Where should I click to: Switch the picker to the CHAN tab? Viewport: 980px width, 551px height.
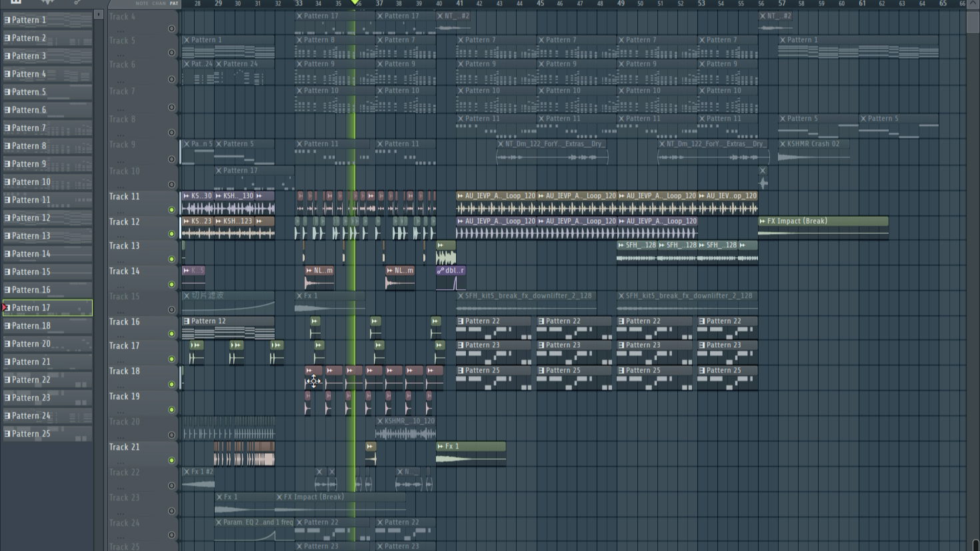[x=159, y=3]
